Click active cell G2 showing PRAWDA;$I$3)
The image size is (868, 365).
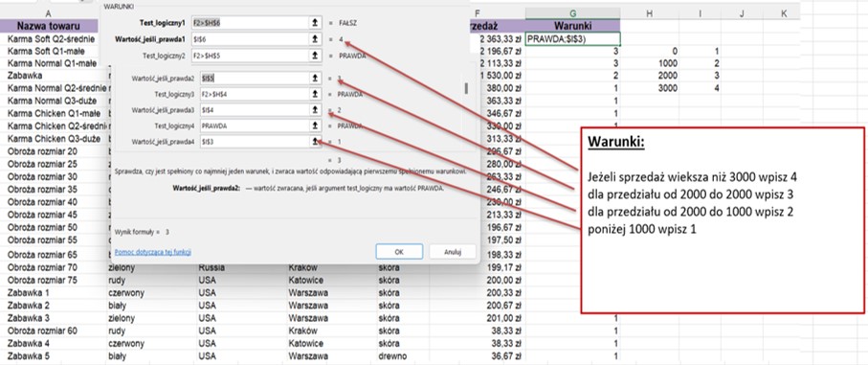click(572, 38)
